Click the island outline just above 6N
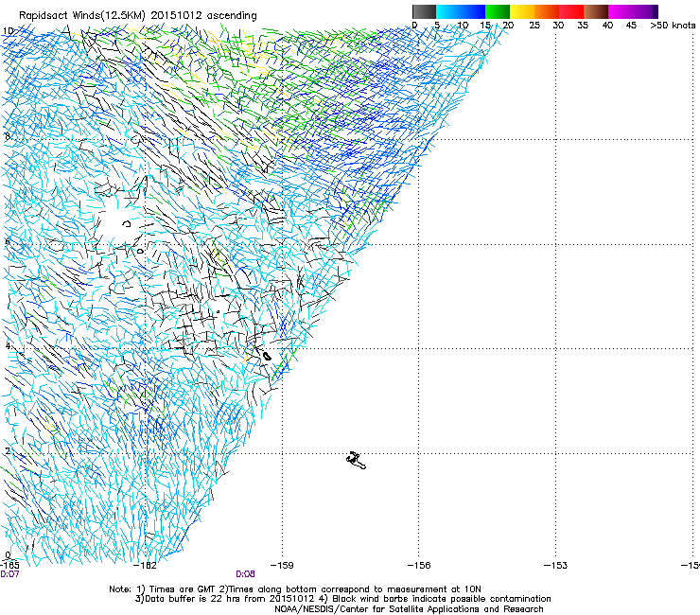The height and width of the screenshot is (615, 700). [x=127, y=223]
